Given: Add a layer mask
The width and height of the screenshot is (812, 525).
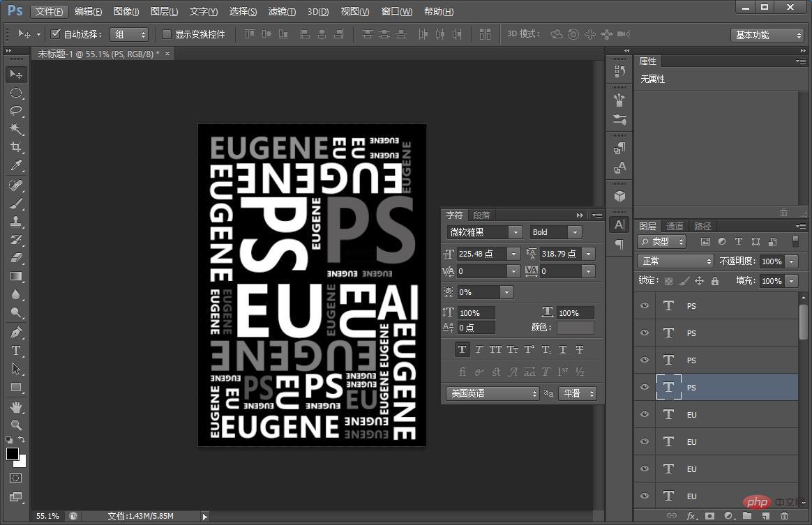Looking at the screenshot, I should (709, 516).
